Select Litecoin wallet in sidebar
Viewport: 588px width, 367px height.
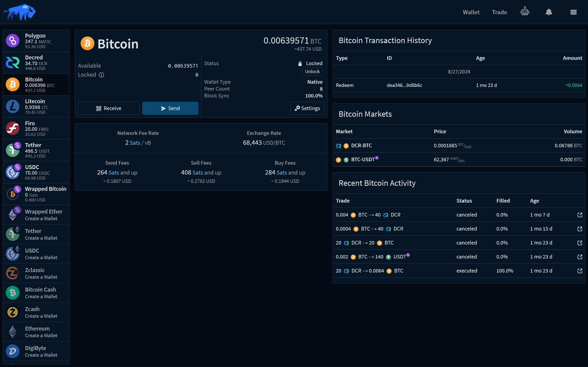(x=36, y=106)
